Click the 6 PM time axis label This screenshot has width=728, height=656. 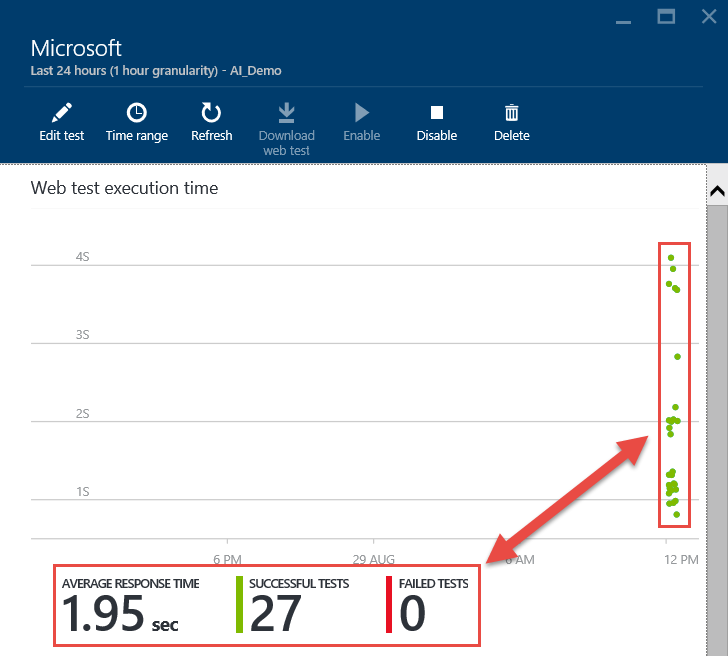coord(227,559)
